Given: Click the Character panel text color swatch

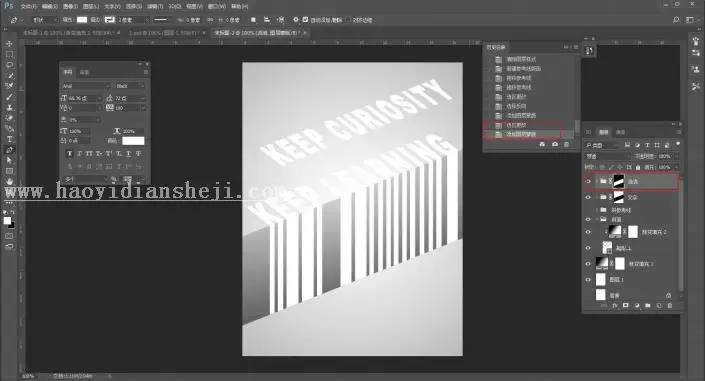Looking at the screenshot, I should coord(133,141).
